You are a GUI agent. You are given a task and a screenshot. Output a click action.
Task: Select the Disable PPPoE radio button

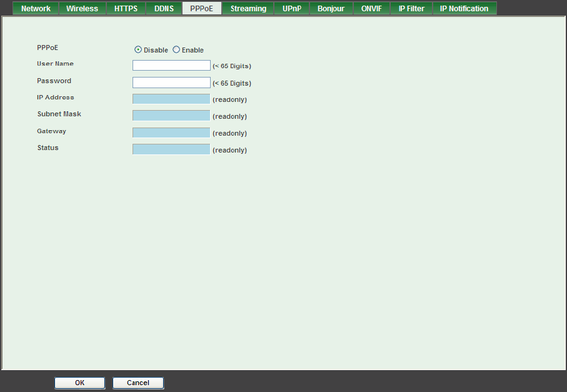click(x=138, y=49)
